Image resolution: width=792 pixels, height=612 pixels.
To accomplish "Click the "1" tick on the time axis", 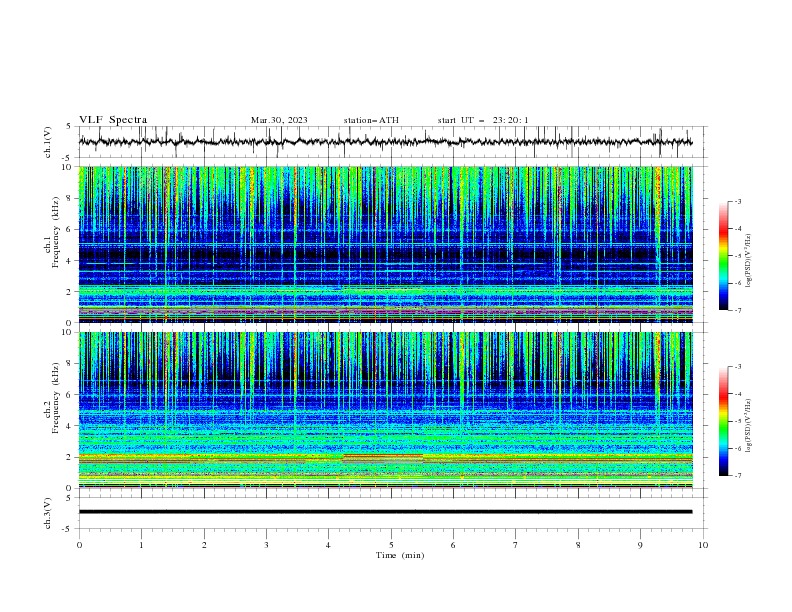I will coord(141,545).
